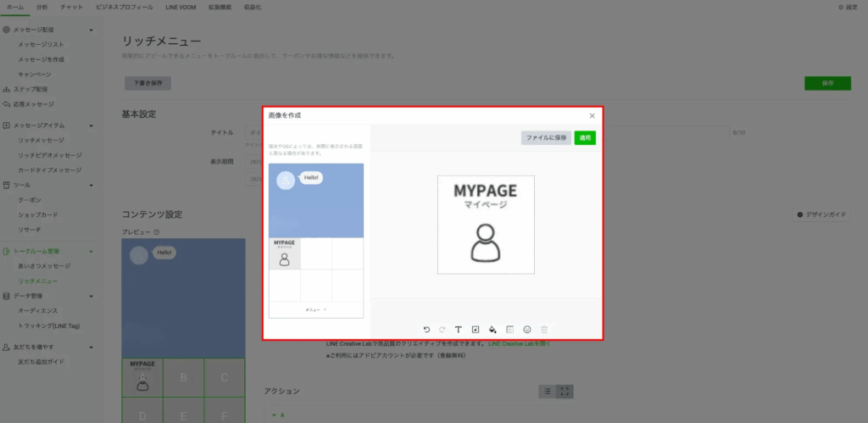Click the MYPAGE image on the canvas
The image size is (868, 423).
coord(486,225)
